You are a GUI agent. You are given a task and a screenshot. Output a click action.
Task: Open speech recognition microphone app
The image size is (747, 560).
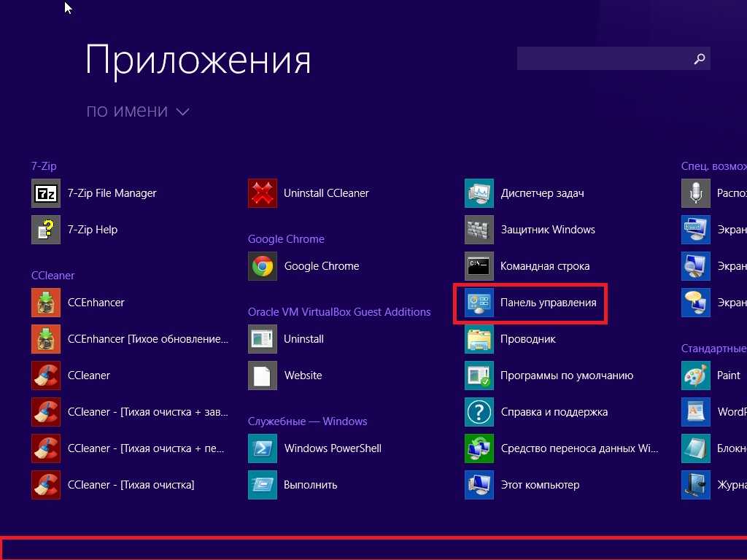point(714,193)
